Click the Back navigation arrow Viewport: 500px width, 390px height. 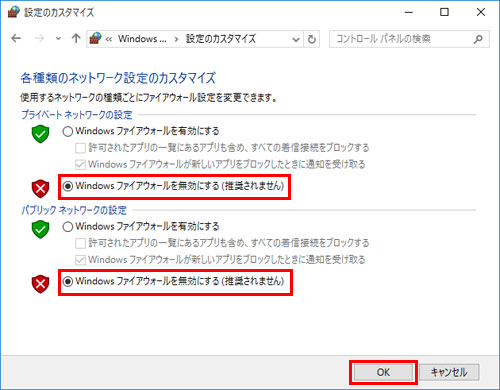[16, 39]
